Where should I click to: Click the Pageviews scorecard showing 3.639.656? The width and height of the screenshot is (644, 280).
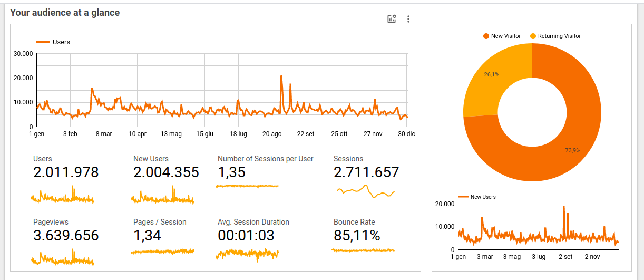coord(66,236)
